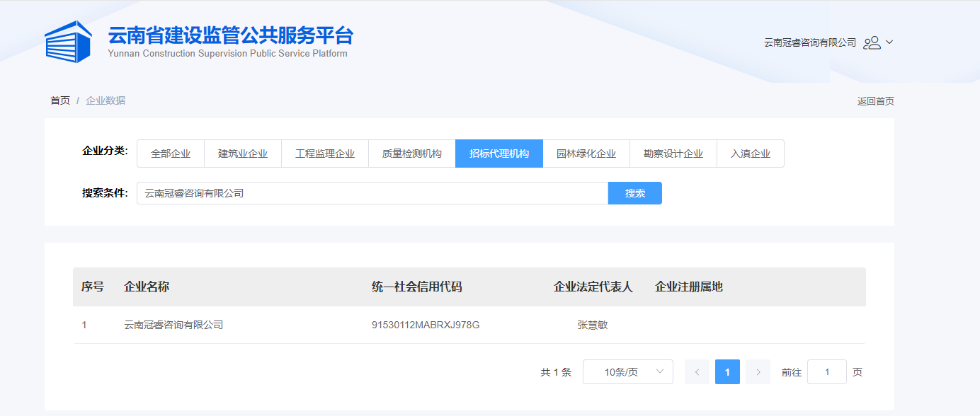Click the next page arrow

click(x=758, y=371)
